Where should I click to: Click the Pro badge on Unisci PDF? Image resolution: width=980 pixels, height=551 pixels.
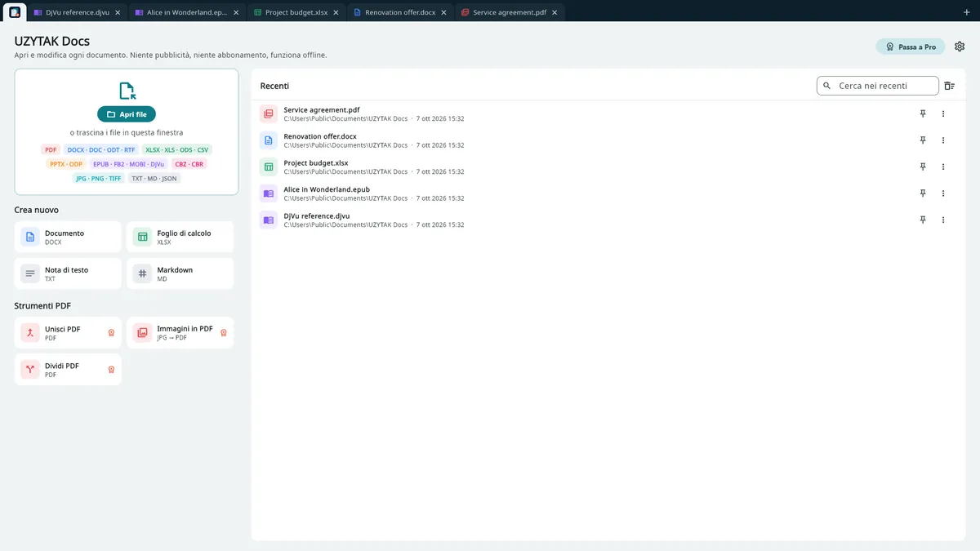tap(111, 333)
